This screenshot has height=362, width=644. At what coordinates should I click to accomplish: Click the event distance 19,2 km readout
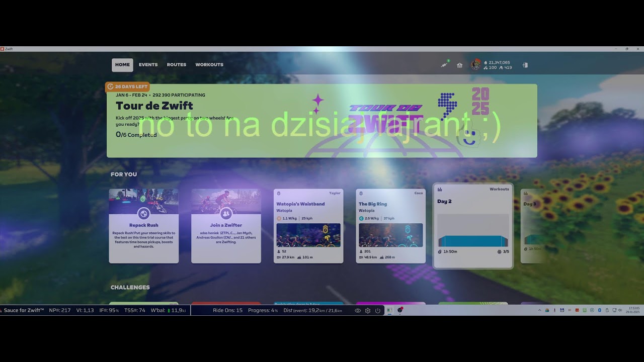click(x=313, y=311)
